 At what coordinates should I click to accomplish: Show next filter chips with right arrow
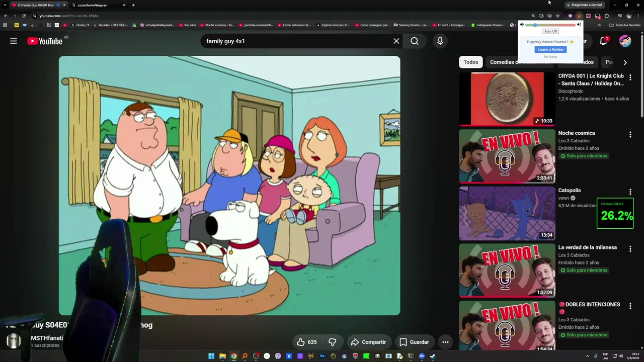625,62
